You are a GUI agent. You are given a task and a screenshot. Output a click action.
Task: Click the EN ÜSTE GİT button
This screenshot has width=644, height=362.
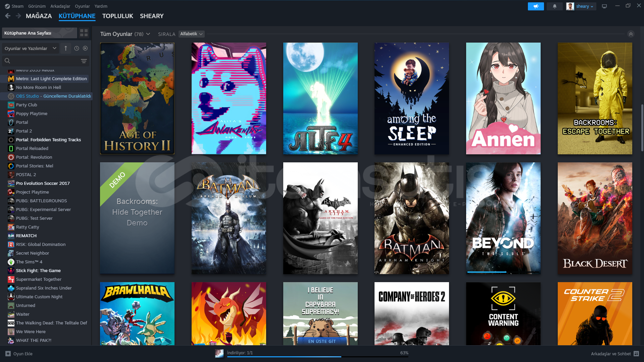322,341
